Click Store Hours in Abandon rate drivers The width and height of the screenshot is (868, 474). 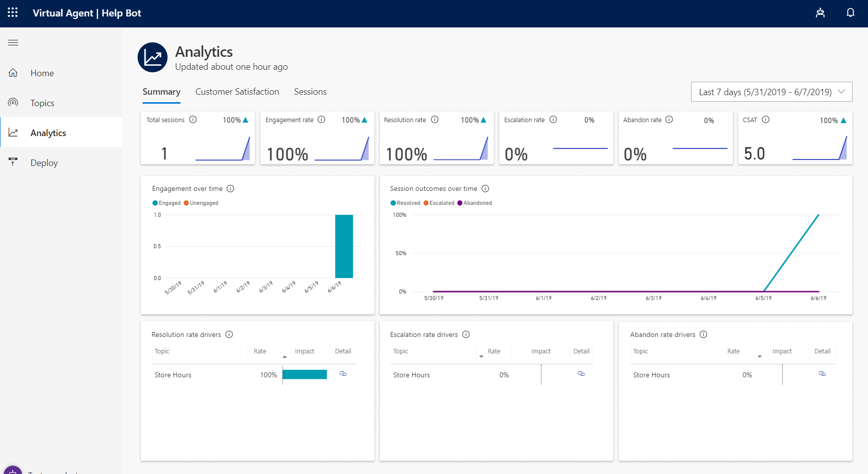click(x=652, y=375)
